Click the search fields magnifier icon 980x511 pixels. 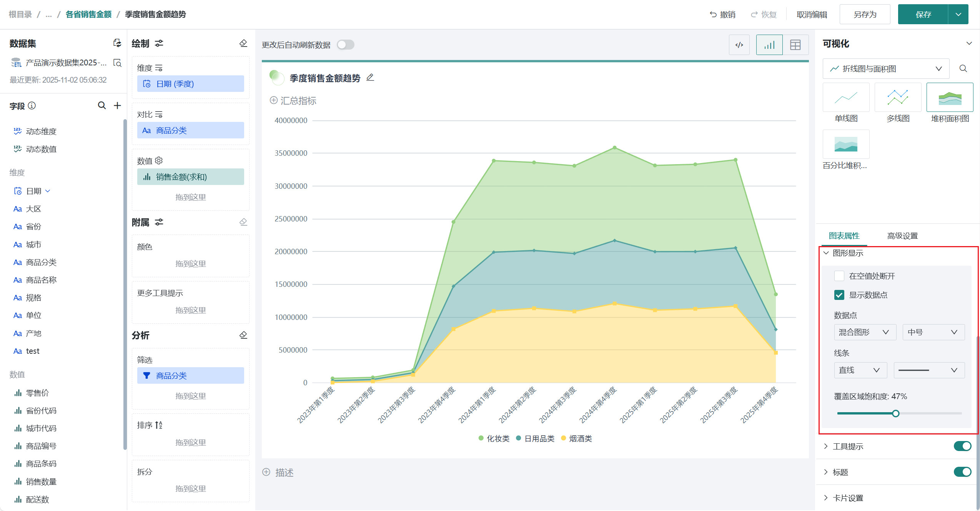pyautogui.click(x=101, y=105)
